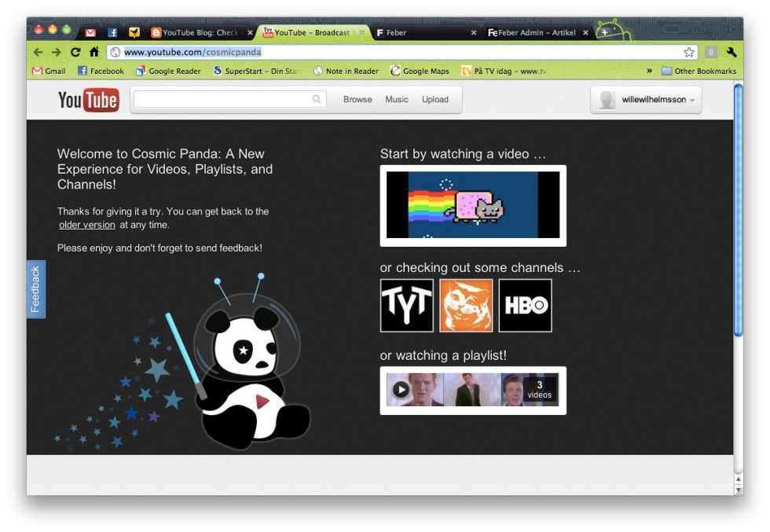Open På TV idag bookmark
The width and height of the screenshot is (770, 532).
(504, 72)
